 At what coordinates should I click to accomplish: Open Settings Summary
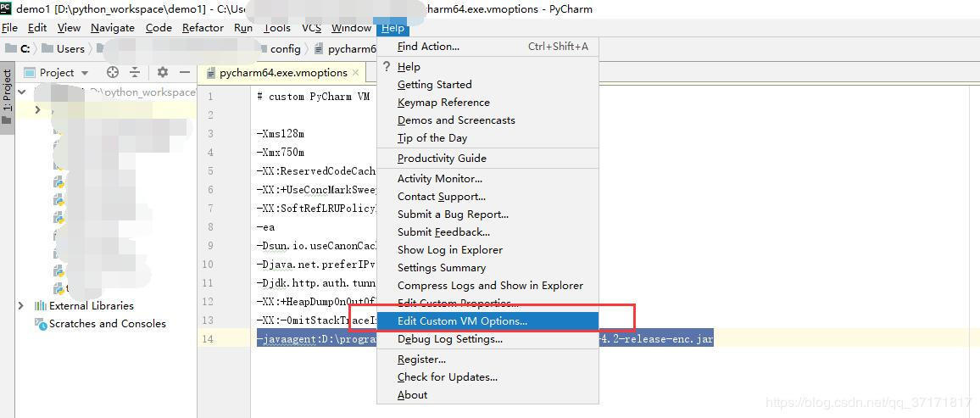(487, 267)
